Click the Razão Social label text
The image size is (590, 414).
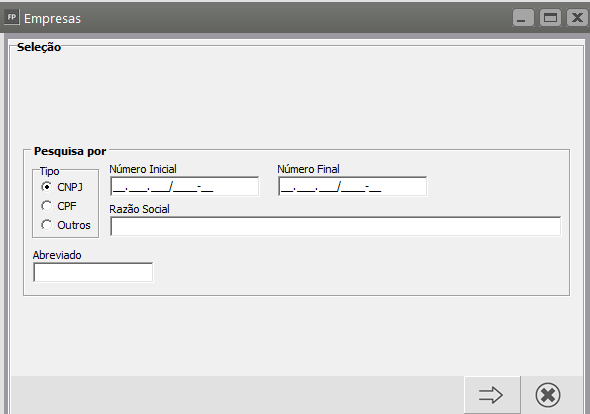(x=140, y=209)
